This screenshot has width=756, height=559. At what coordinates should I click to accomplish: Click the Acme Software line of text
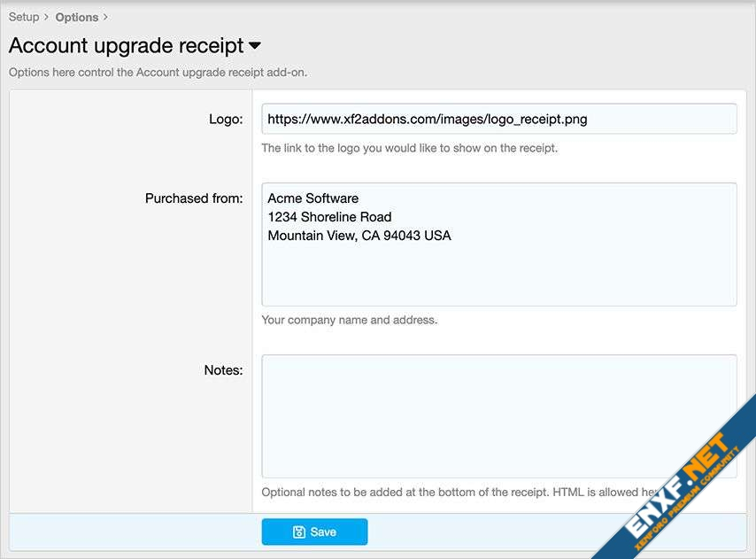click(312, 198)
